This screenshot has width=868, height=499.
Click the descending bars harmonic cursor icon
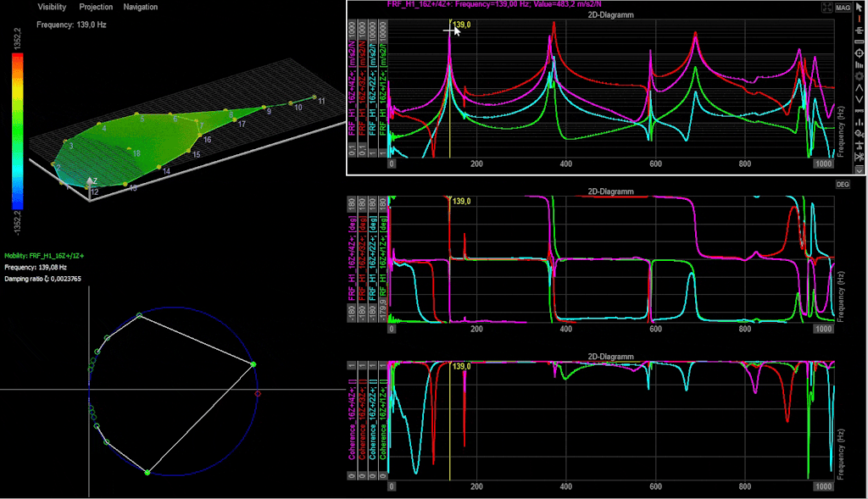[x=860, y=64]
